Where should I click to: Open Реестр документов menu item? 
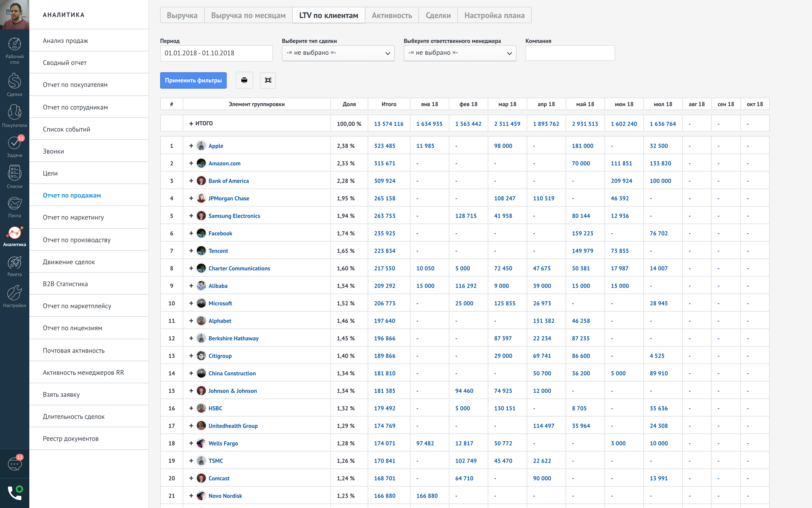click(x=89, y=439)
